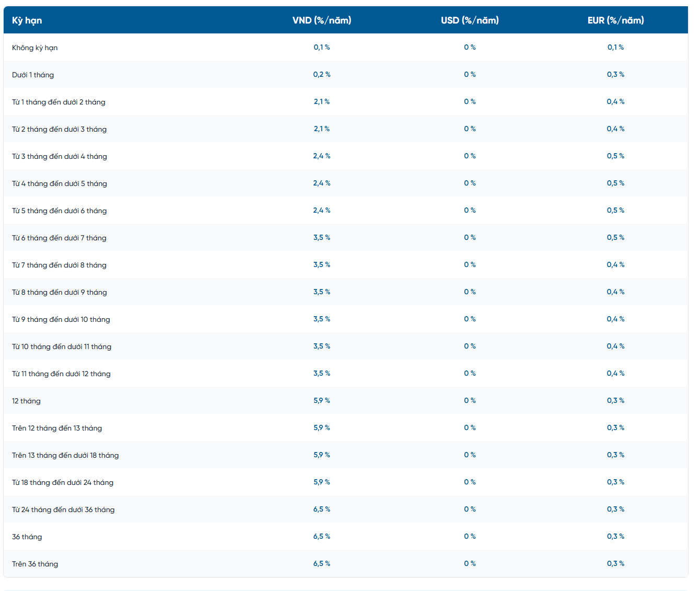Select 'Từ 6 tháng đến dưới 7 tháng' label

59,238
